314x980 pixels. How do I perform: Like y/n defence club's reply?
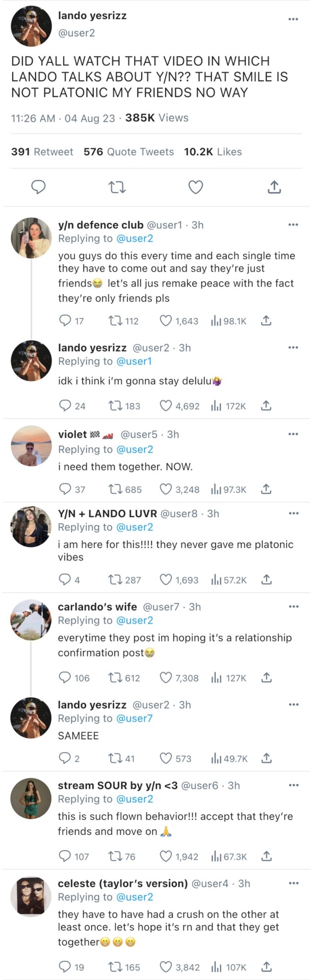[166, 321]
